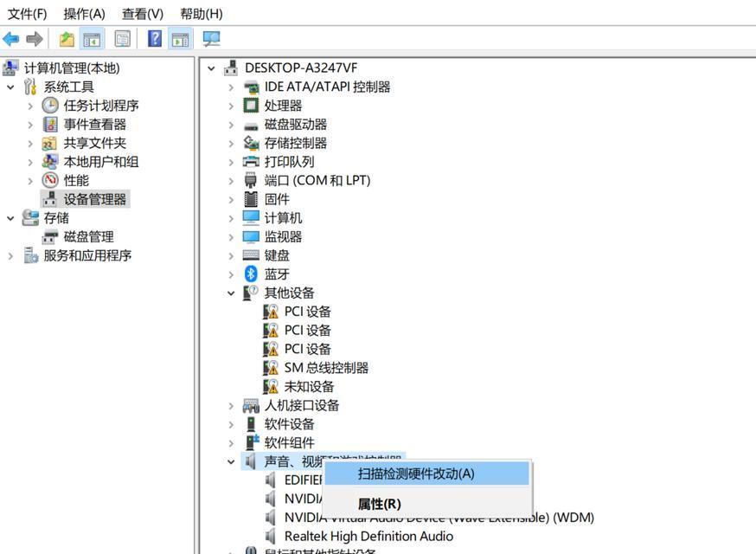Click the Properties sheet toolbar icon
This screenshot has height=554, width=756.
click(123, 39)
